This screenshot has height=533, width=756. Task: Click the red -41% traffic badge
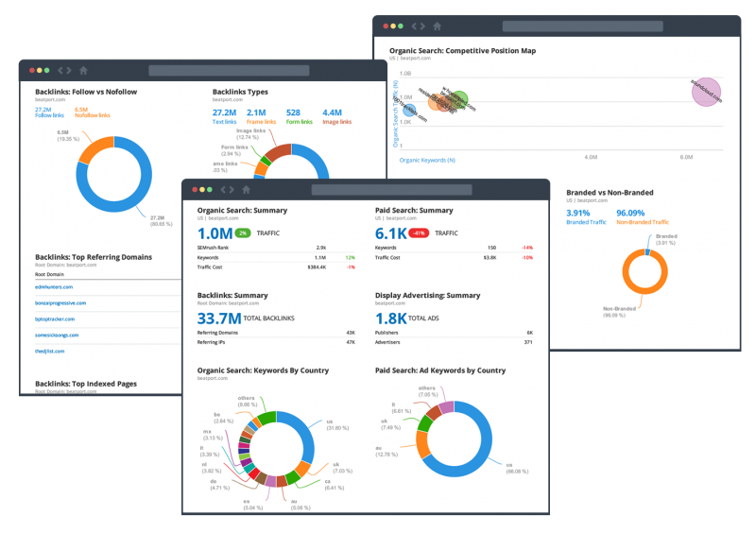click(419, 233)
